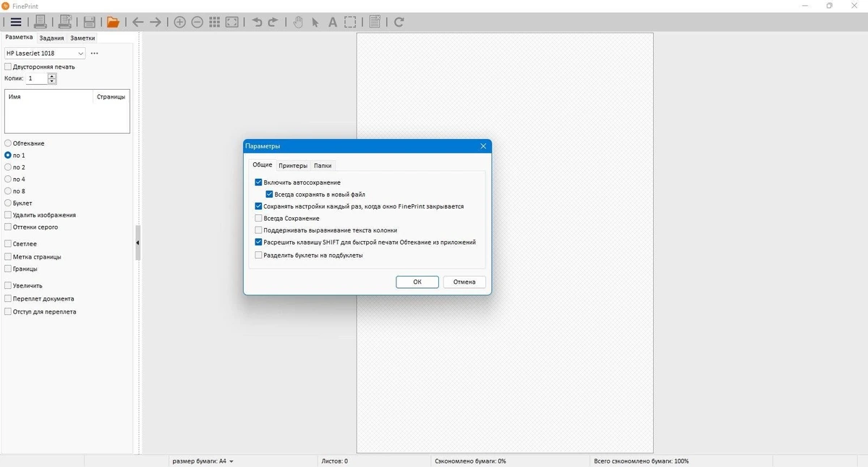868x467 pixels.
Task: Open paper size A4 dropdown in status bar
Action: [x=203, y=460]
